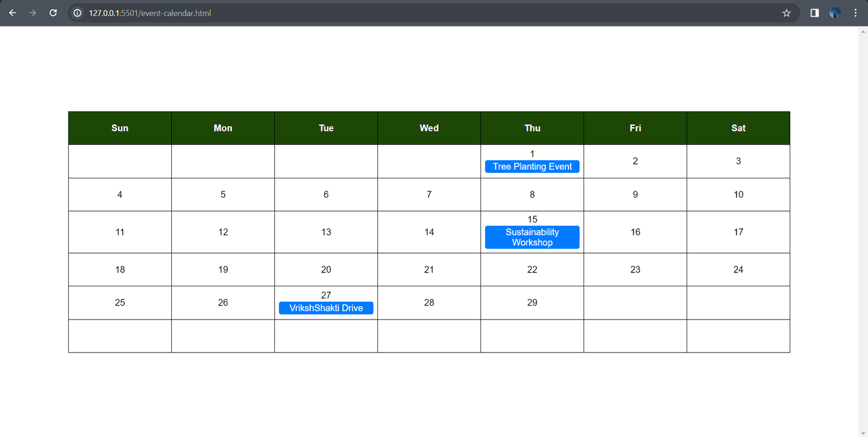The width and height of the screenshot is (868, 437).
Task: Select date 4 in the calendar
Action: (120, 195)
